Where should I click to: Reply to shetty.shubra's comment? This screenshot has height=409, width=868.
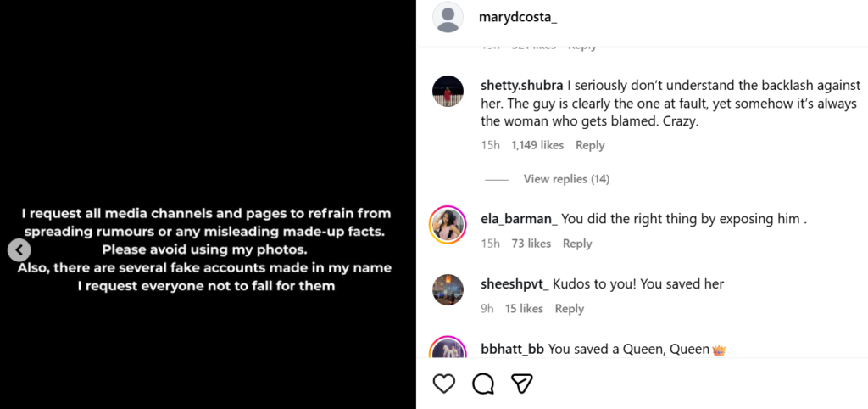click(x=590, y=145)
